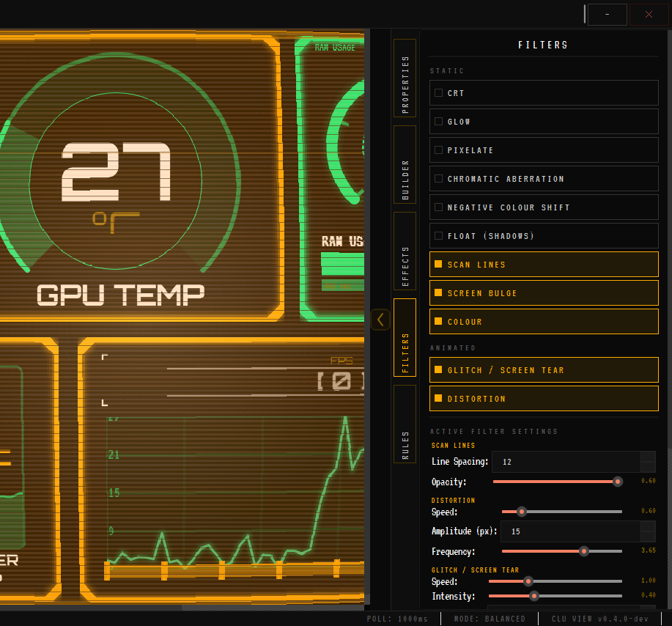Switch to the Rules tab
The width and height of the screenshot is (672, 626).
[405, 424]
